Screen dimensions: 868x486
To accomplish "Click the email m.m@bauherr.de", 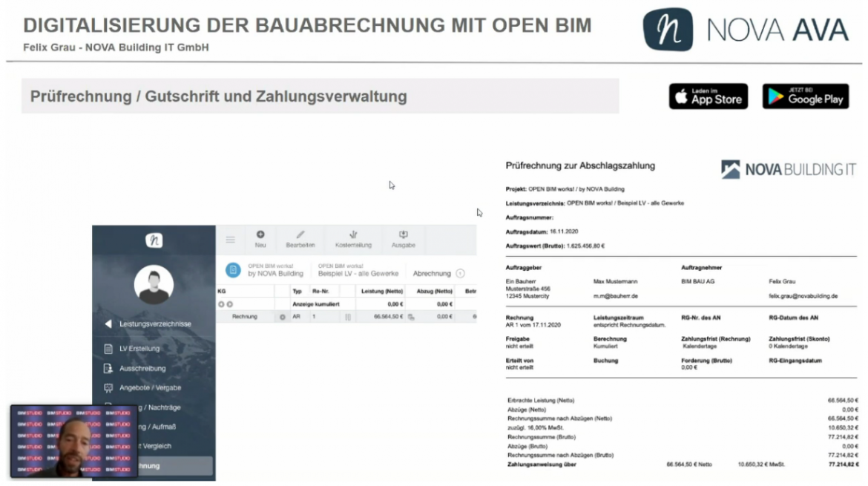I will coord(616,296).
